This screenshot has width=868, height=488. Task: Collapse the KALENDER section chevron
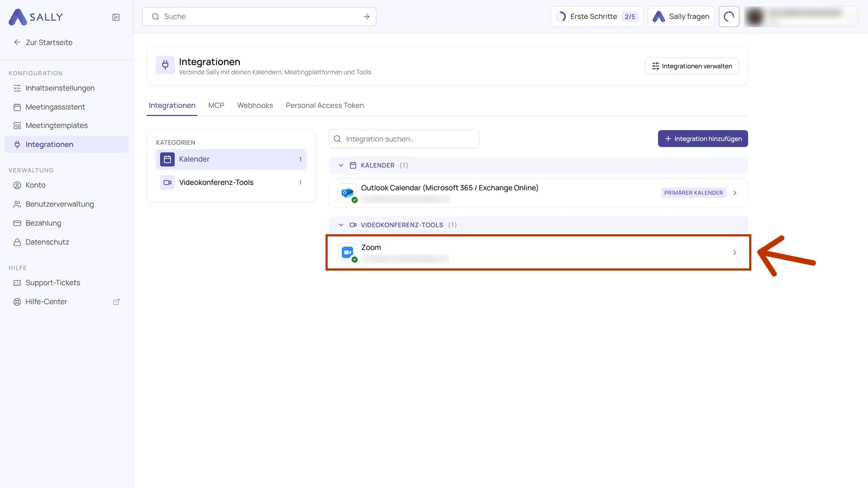point(341,165)
